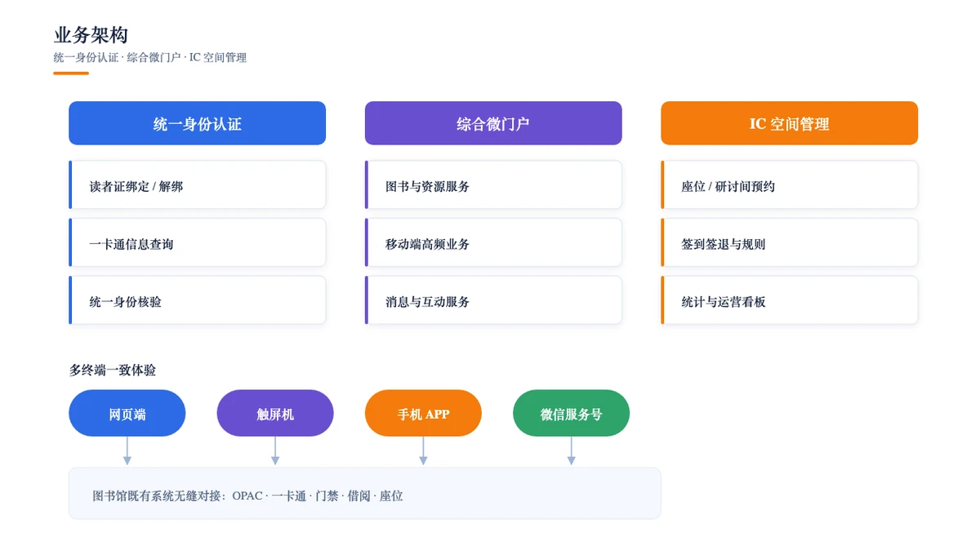Click the subtitle 统一身份认证 · 综合微门户 · IC 空间管理
The width and height of the screenshot is (980, 551).
(149, 57)
